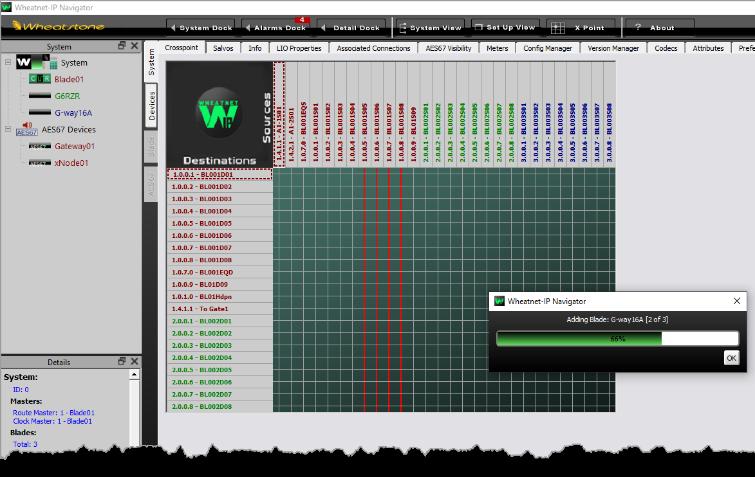Viewport: 755px width, 477px height.
Task: Switch to Set Up View
Action: point(505,28)
